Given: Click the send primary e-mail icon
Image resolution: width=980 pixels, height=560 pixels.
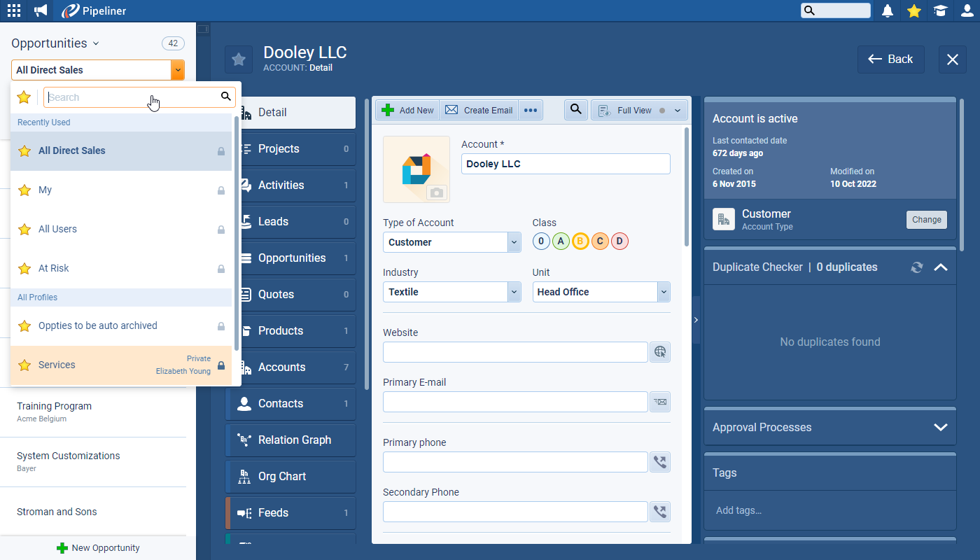Looking at the screenshot, I should click(659, 402).
